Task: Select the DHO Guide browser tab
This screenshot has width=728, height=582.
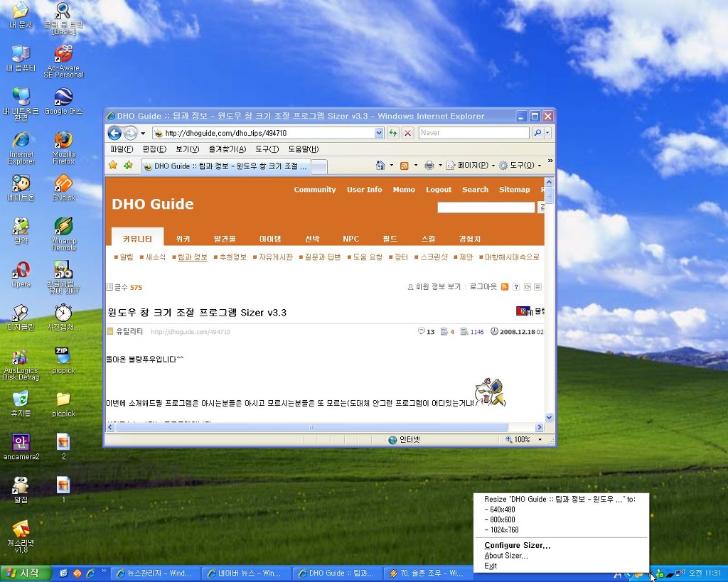Action: click(x=225, y=166)
